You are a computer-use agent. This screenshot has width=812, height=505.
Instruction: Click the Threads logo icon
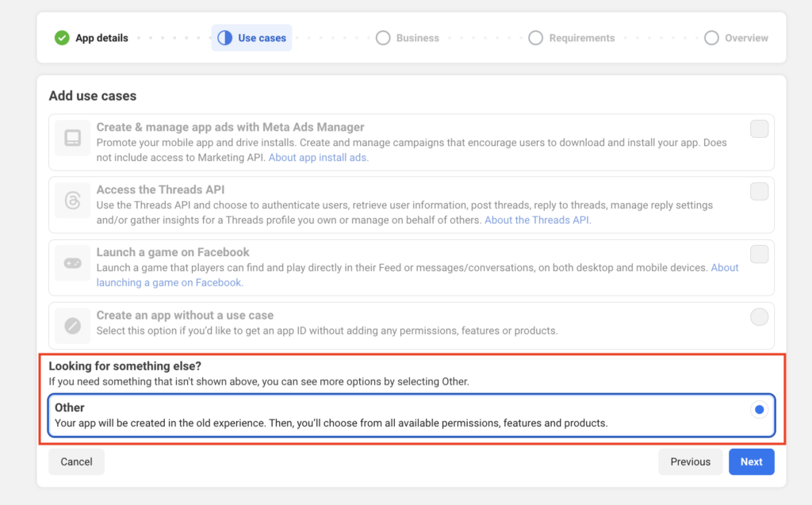click(73, 202)
